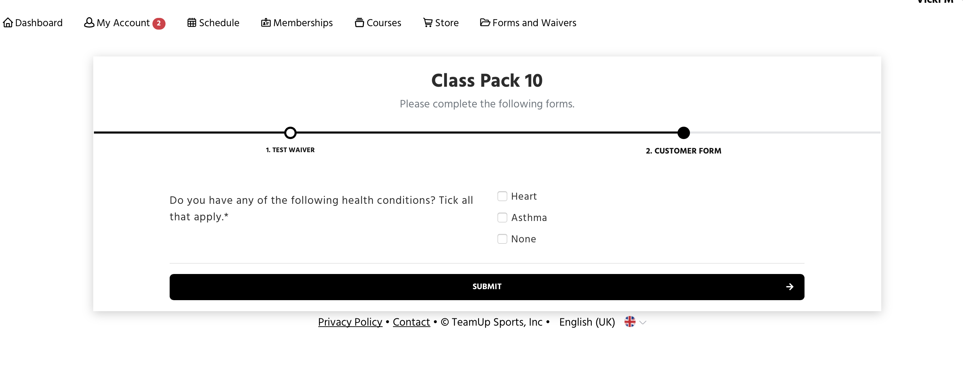Screen dimensions: 980x369
Task: Go to the Schedule page
Action: [219, 23]
